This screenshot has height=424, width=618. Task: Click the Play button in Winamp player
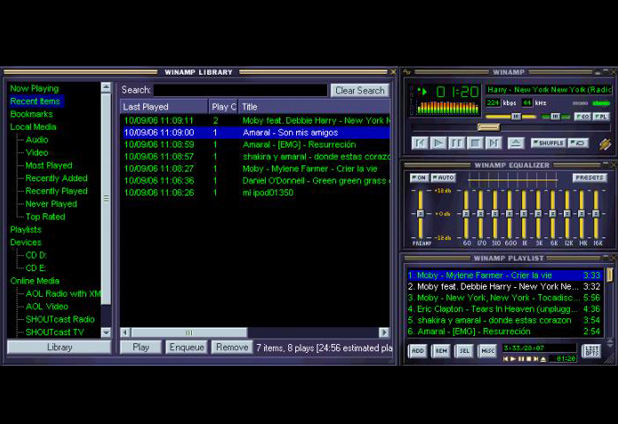point(439,143)
